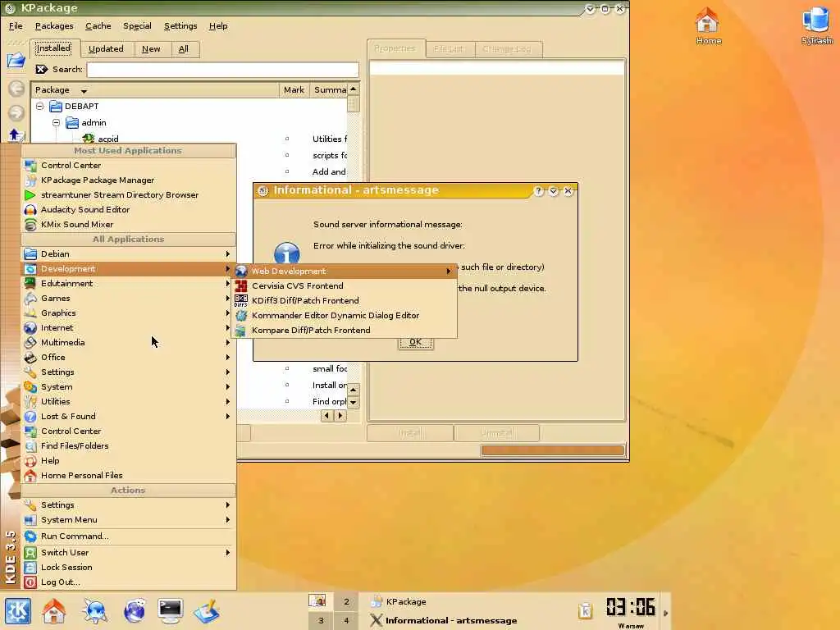Screen dimensions: 840x630
Task: Switch to the Updated tab
Action: click(x=106, y=48)
